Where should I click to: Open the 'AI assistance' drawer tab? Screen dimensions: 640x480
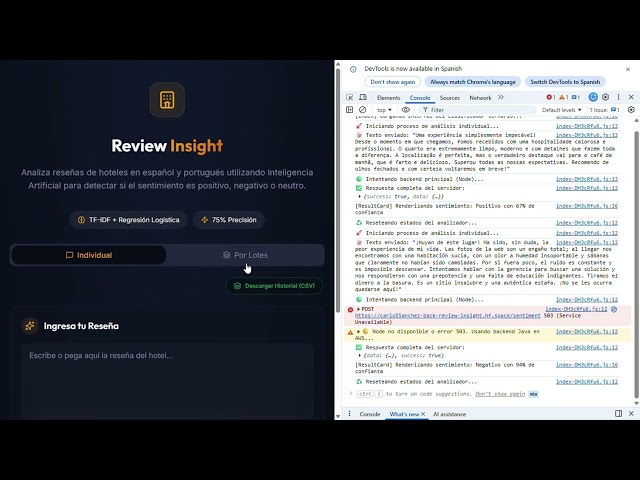coord(449,414)
